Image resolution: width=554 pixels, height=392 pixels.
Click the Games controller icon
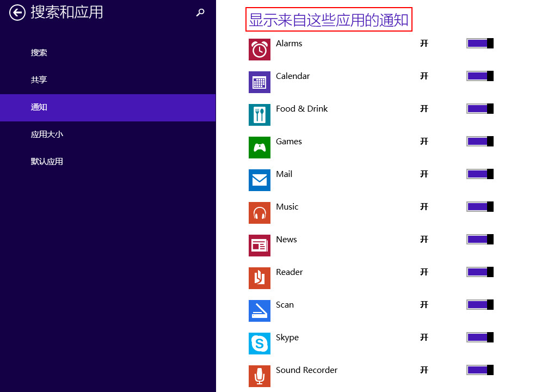(260, 148)
